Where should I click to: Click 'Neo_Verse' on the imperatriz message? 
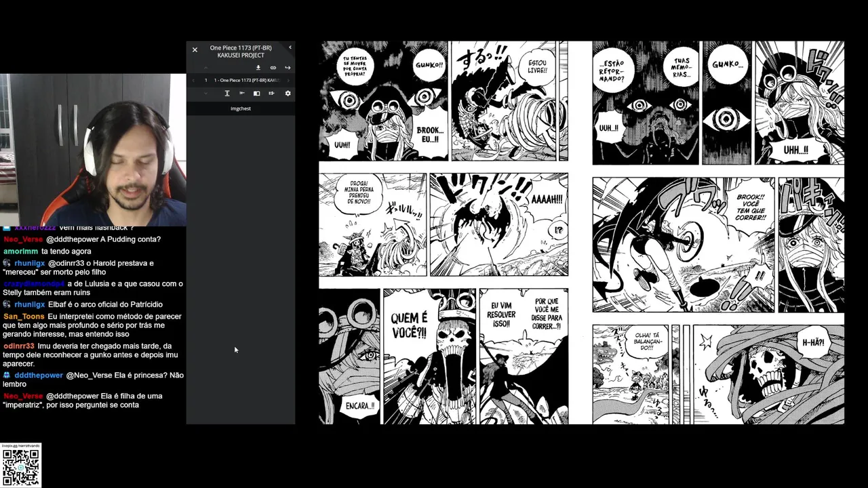[23, 396]
